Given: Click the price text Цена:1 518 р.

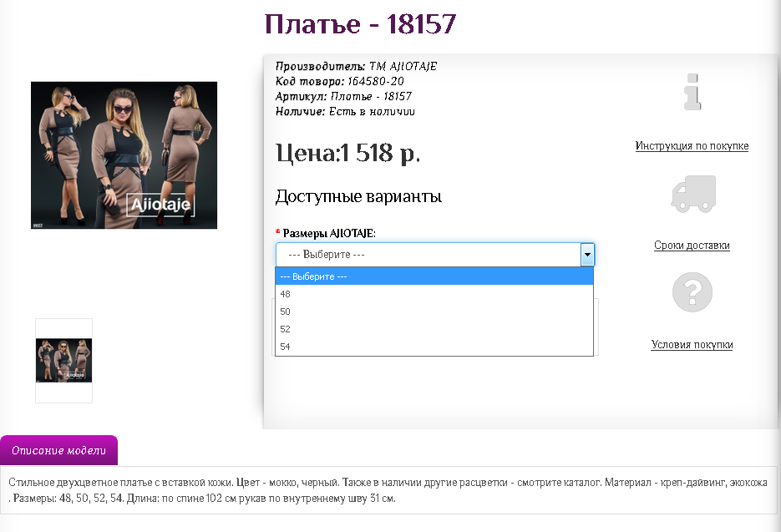Looking at the screenshot, I should (x=348, y=153).
